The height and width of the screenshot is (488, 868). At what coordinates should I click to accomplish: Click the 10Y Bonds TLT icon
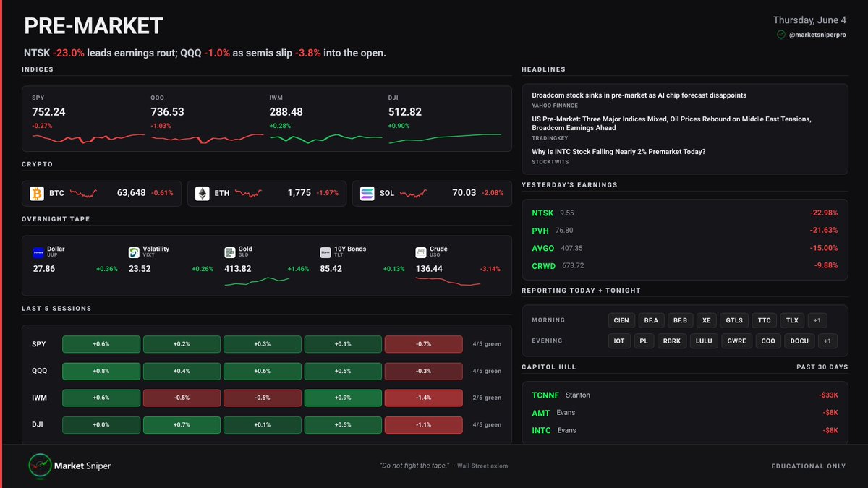pyautogui.click(x=325, y=252)
